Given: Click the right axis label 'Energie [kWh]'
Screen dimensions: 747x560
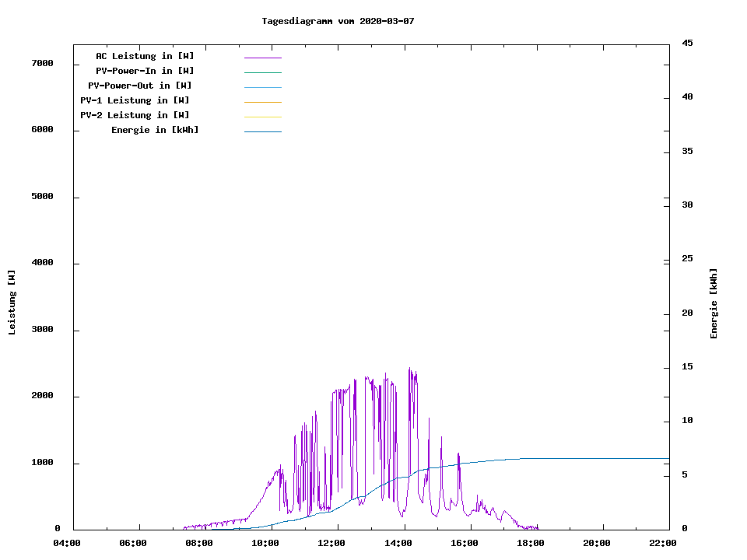Looking at the screenshot, I should [714, 303].
